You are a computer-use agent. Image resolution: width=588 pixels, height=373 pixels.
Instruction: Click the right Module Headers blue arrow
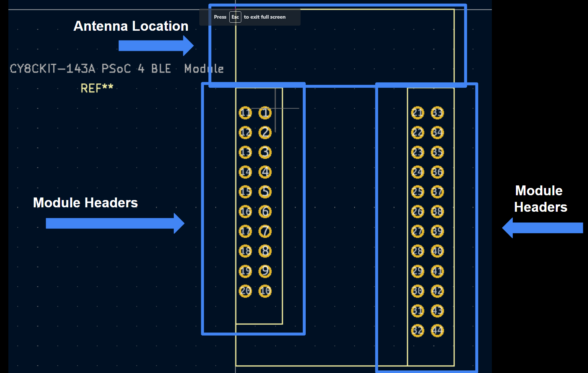click(x=543, y=228)
